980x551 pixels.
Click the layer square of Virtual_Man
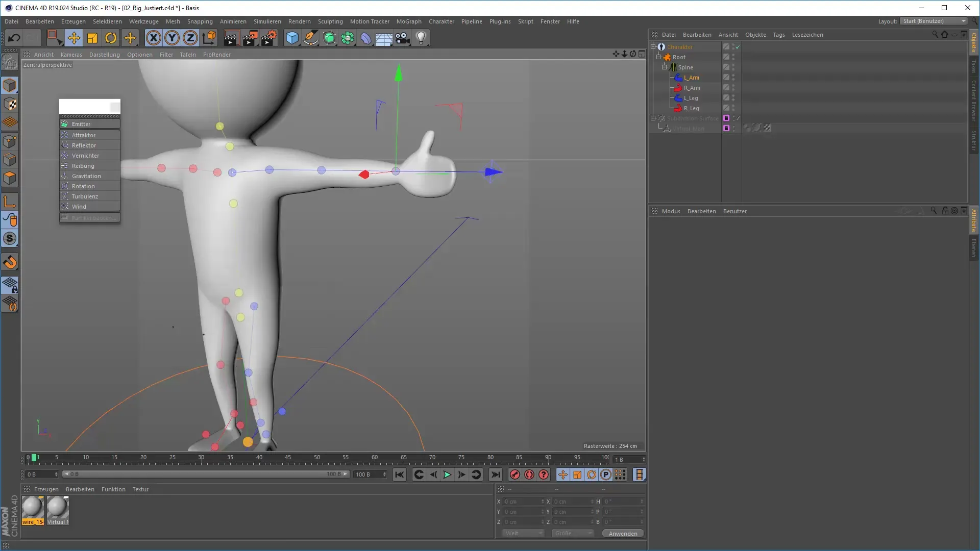[x=726, y=128]
